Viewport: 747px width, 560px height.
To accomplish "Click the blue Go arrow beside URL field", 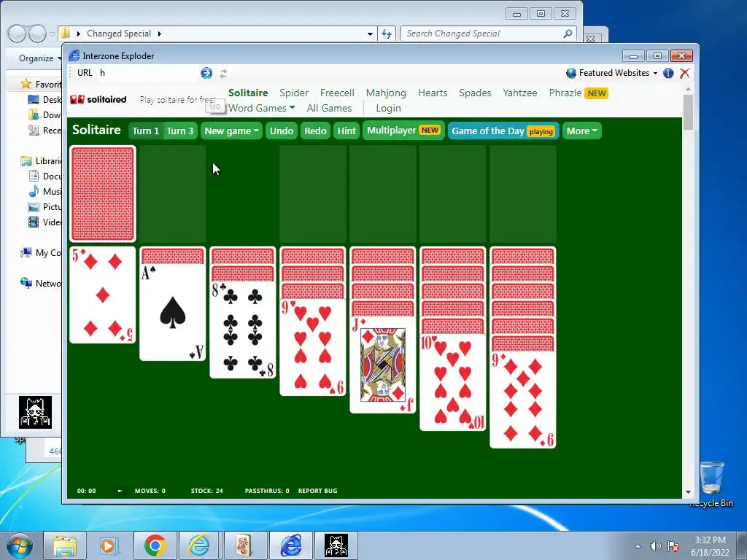I will 206,73.
